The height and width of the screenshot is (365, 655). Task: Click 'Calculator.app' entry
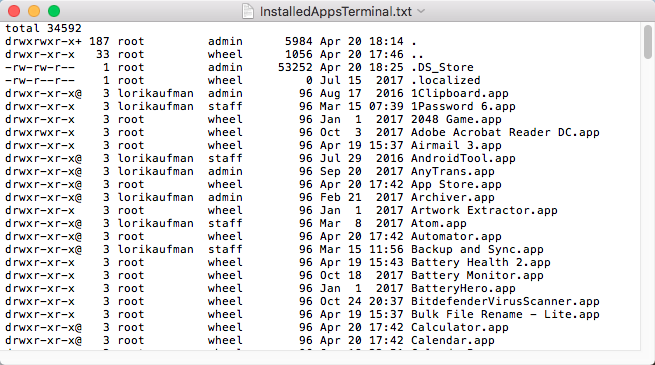[460, 327]
